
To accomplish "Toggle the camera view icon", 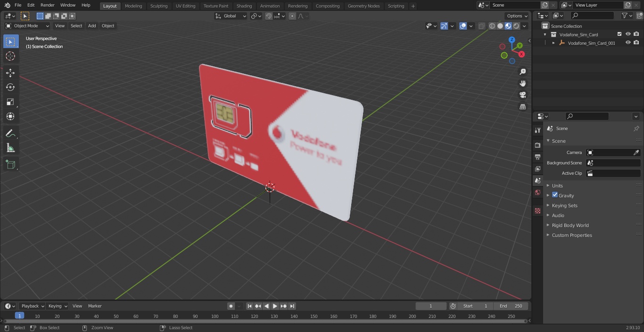I will (522, 95).
